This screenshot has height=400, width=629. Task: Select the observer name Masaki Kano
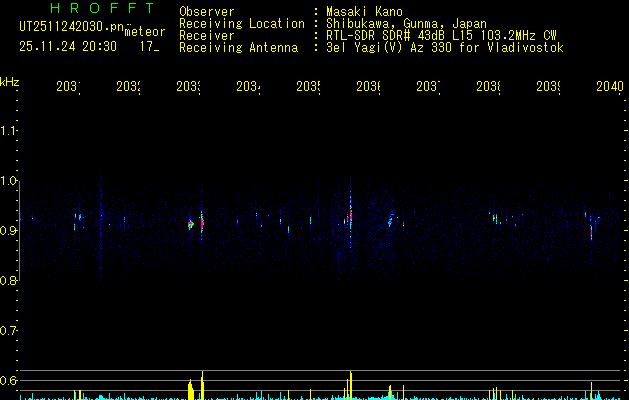click(x=364, y=12)
